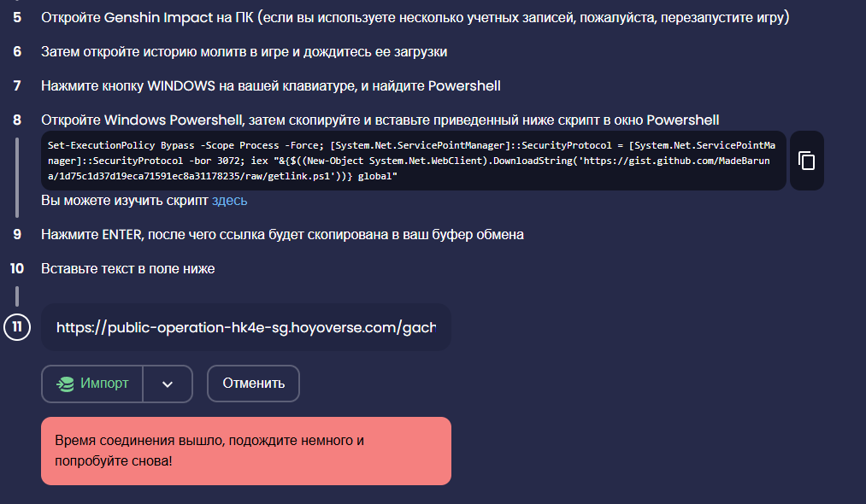
Task: Click the "Нажмите кнопку WINDOWS" instruction line
Action: (270, 85)
